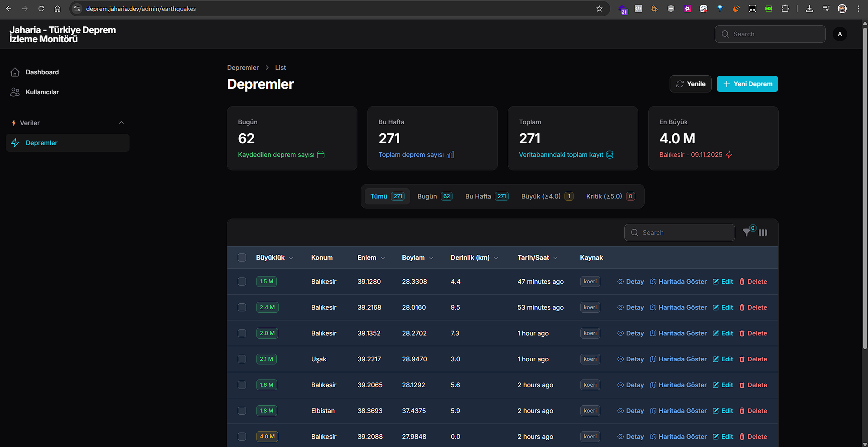
Task: Open the user avatar 'A' menu
Action: point(839,34)
